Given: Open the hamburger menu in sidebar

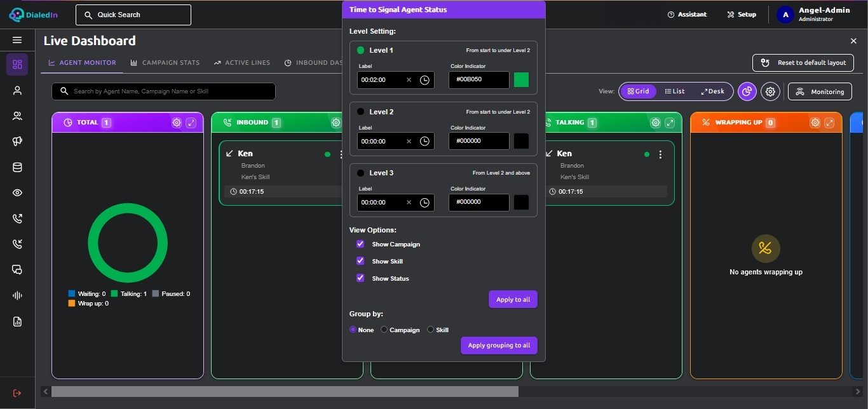Looking at the screenshot, I should click(x=17, y=40).
